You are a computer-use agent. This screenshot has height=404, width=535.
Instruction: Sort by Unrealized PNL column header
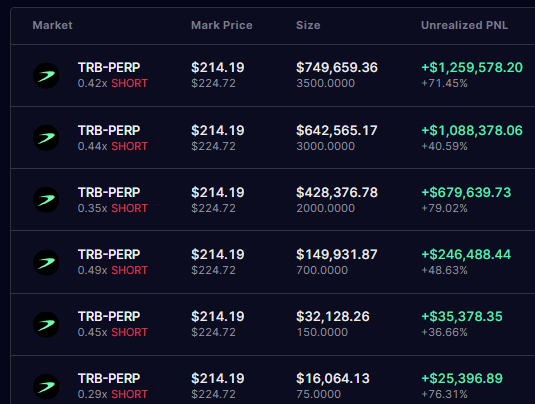click(464, 25)
